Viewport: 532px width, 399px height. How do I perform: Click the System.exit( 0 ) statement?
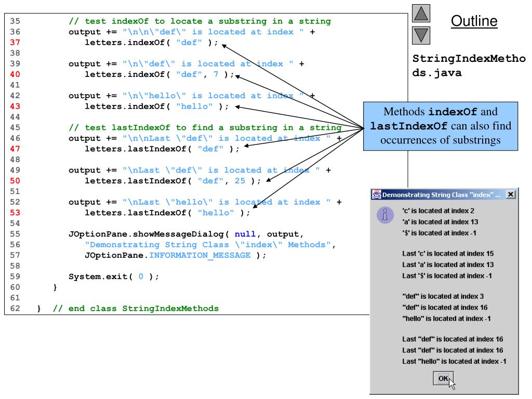114,276
